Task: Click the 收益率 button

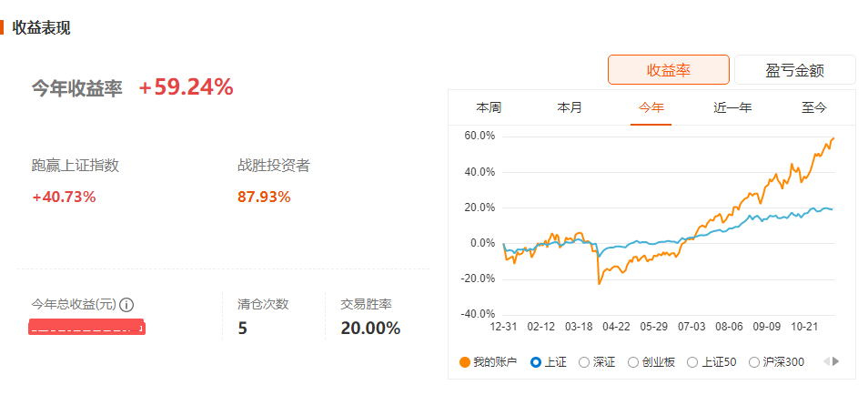Action: pyautogui.click(x=669, y=70)
